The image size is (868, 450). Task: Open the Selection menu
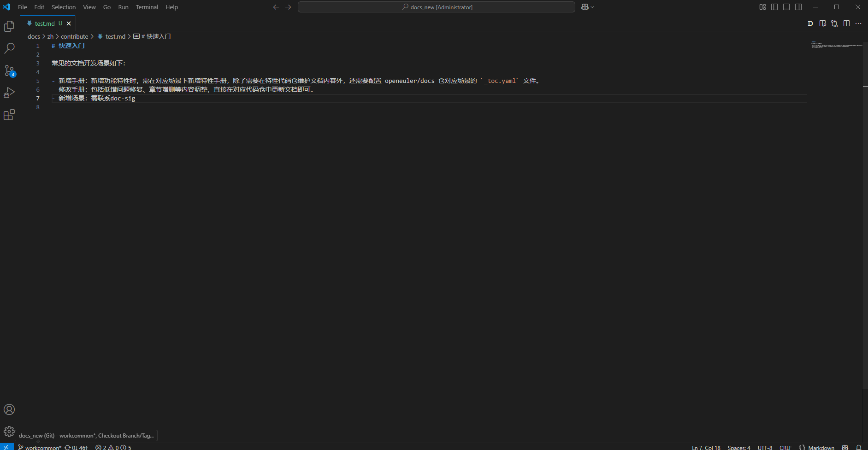[x=64, y=7]
